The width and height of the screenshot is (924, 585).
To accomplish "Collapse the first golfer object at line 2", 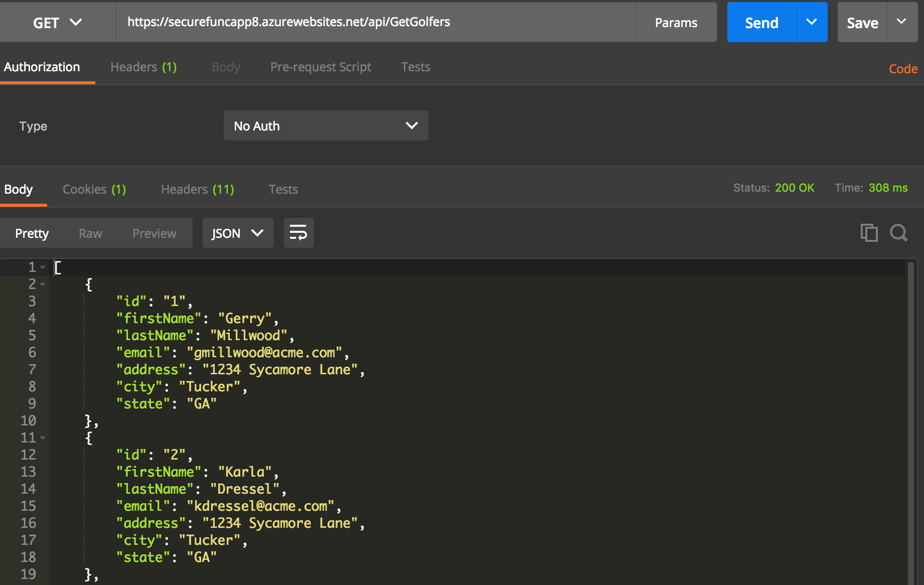I will (43, 284).
